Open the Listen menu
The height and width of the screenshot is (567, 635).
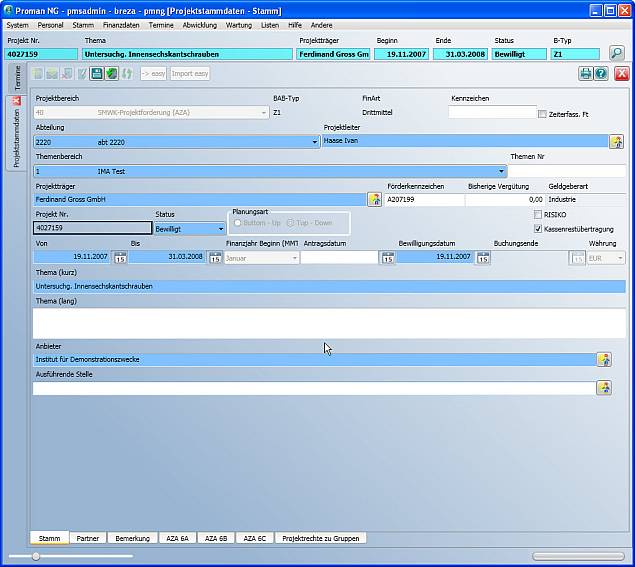point(270,25)
